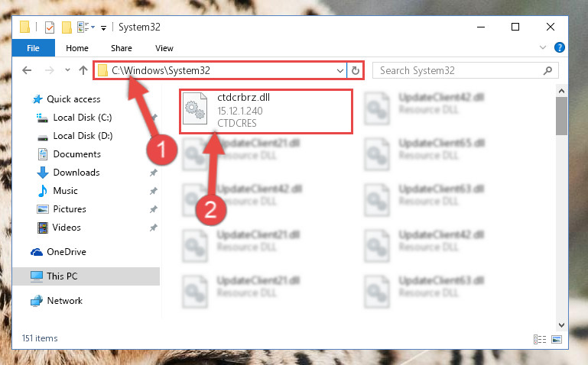
Task: Unpin Videos pin icon
Action: (153, 228)
